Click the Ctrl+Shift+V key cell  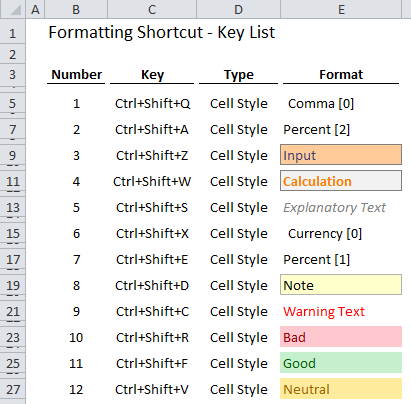152,389
